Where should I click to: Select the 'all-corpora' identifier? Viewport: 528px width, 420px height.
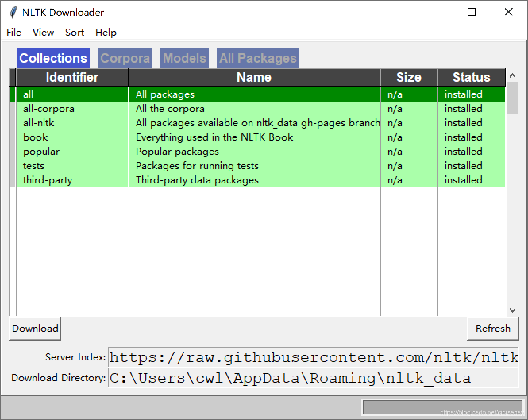[49, 109]
